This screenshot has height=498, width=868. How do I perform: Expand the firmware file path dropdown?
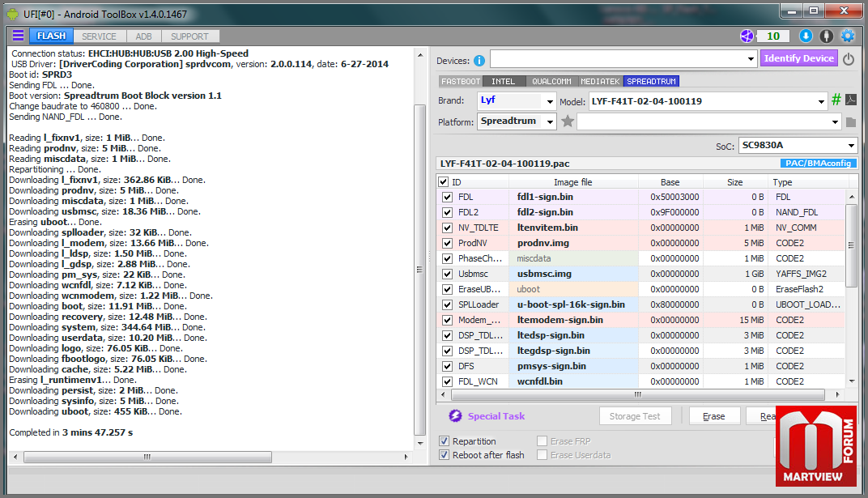coord(835,121)
